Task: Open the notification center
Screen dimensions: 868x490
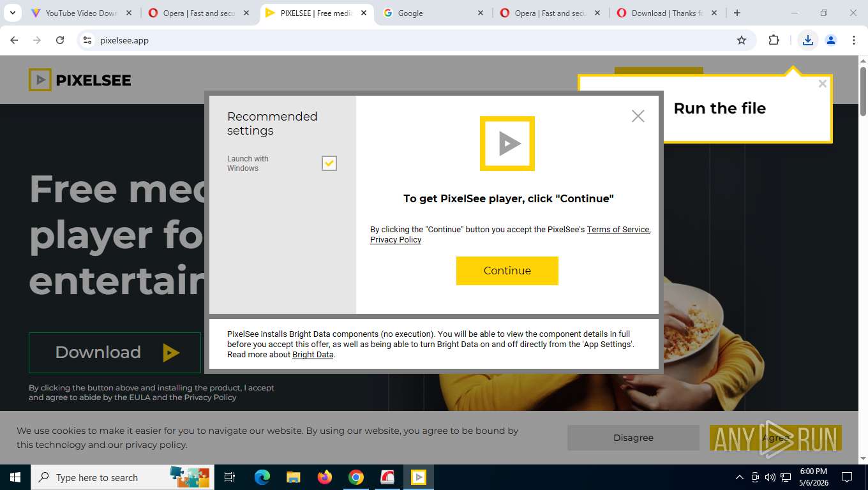Action: (x=847, y=477)
